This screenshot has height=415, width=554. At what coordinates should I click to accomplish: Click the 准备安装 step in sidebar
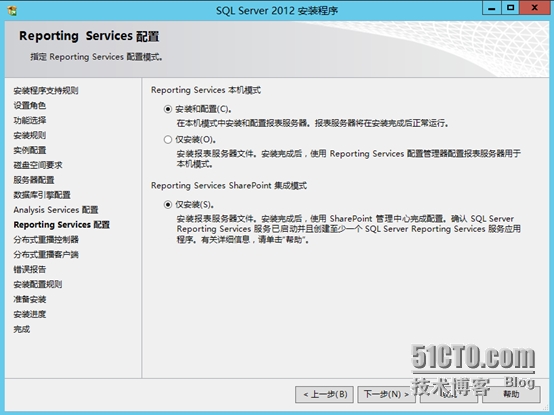(x=30, y=300)
